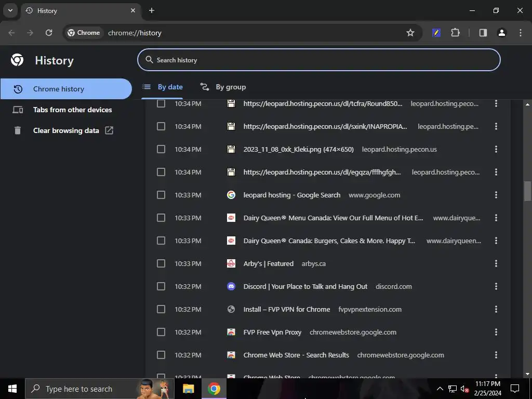Check the box for Discord entry

[x=161, y=286]
